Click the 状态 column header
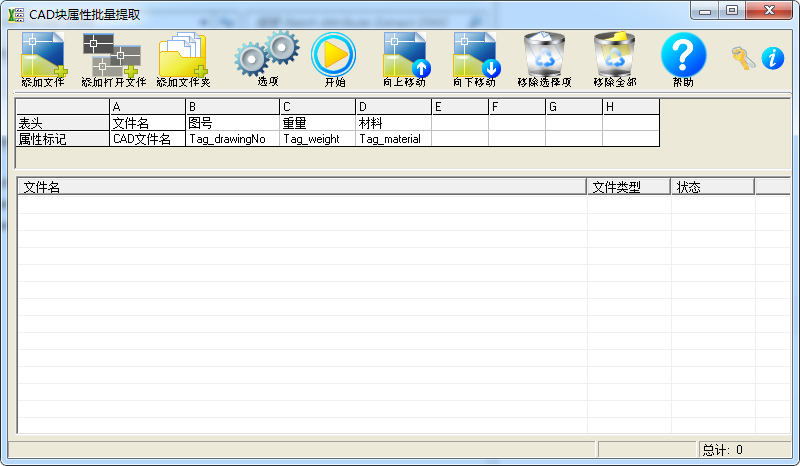The height and width of the screenshot is (466, 800). point(712,187)
